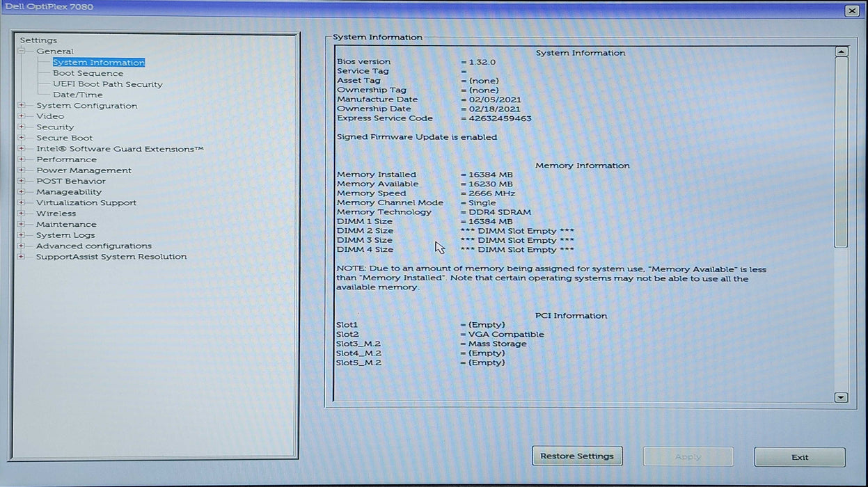
Task: Select POST Behavior category
Action: tap(71, 181)
